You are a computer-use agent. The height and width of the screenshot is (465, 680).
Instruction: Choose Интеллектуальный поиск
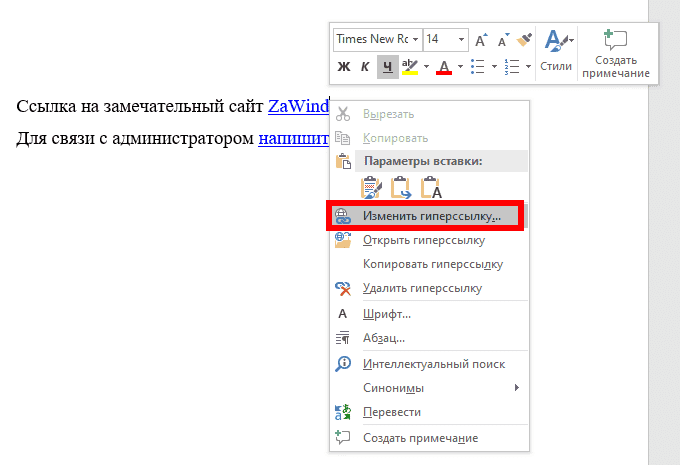pos(434,364)
